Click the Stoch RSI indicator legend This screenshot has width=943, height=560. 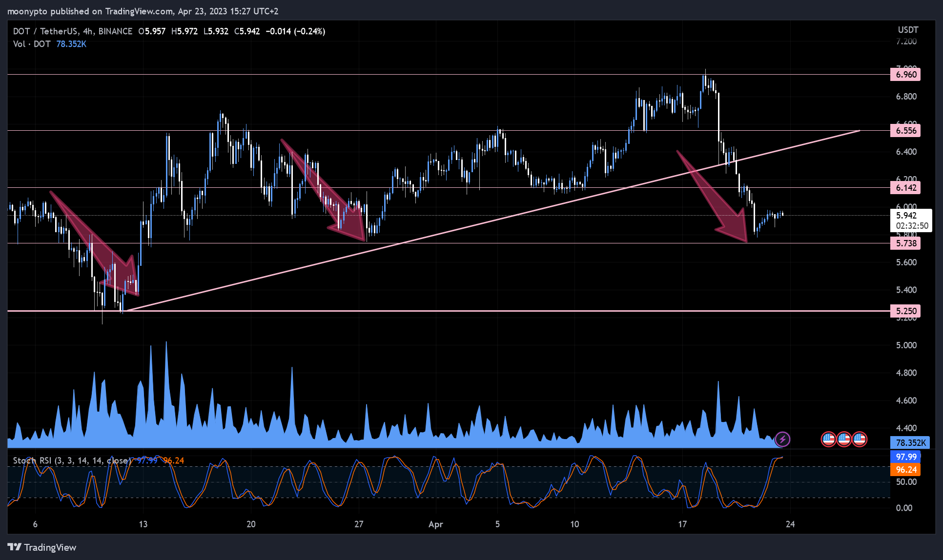(x=71, y=460)
